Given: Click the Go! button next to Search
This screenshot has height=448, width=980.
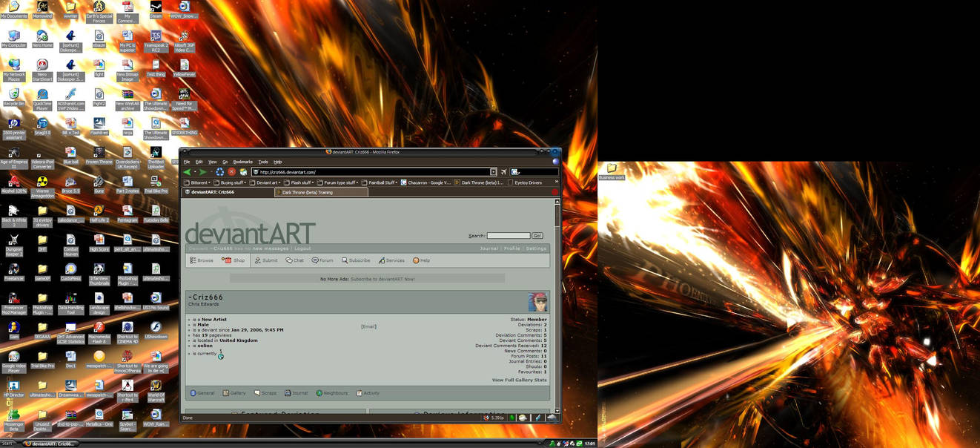Looking at the screenshot, I should (537, 236).
